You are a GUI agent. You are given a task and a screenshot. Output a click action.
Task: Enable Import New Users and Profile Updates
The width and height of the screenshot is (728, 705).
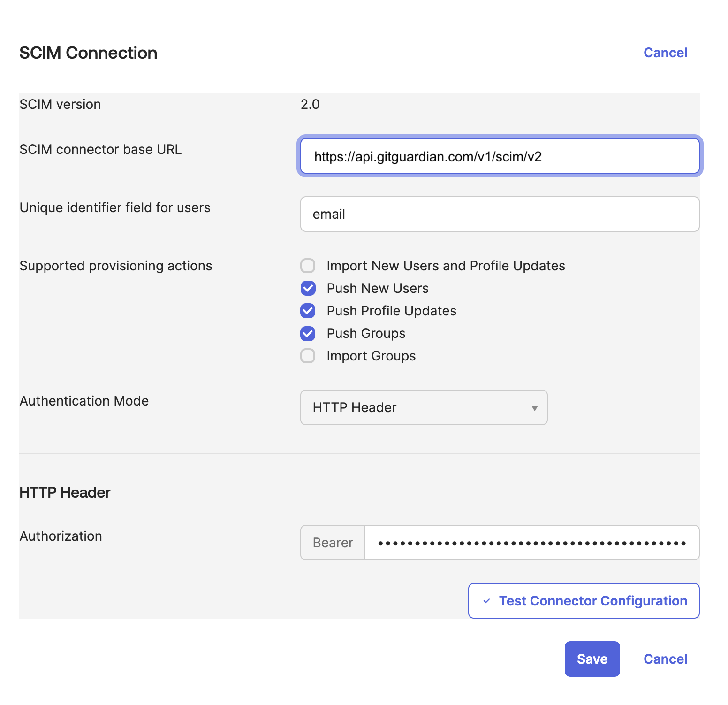(307, 266)
